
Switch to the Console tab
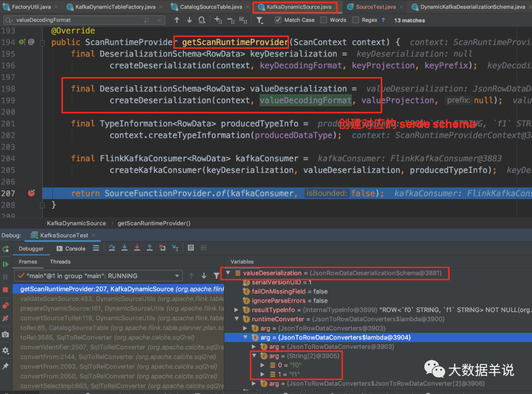pos(71,248)
